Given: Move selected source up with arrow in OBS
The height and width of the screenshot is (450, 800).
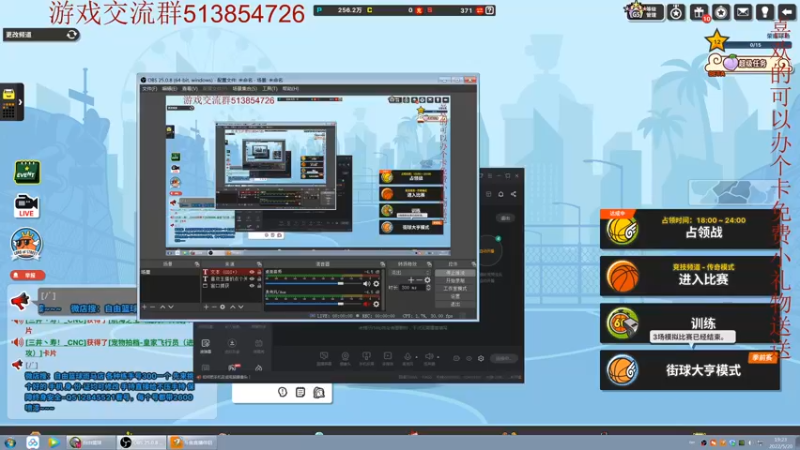Looking at the screenshot, I should [x=233, y=307].
